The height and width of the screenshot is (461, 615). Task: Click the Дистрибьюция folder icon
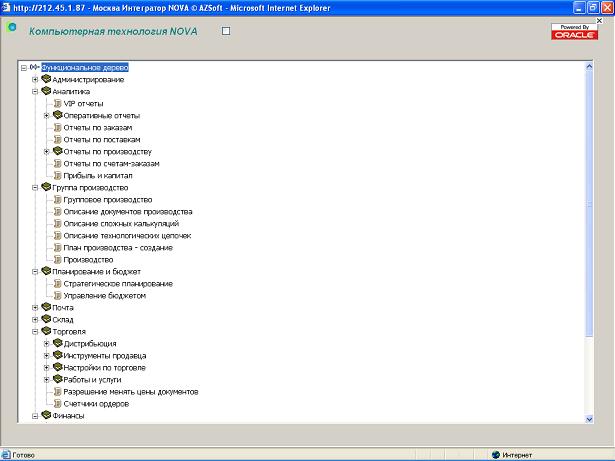click(x=58, y=343)
